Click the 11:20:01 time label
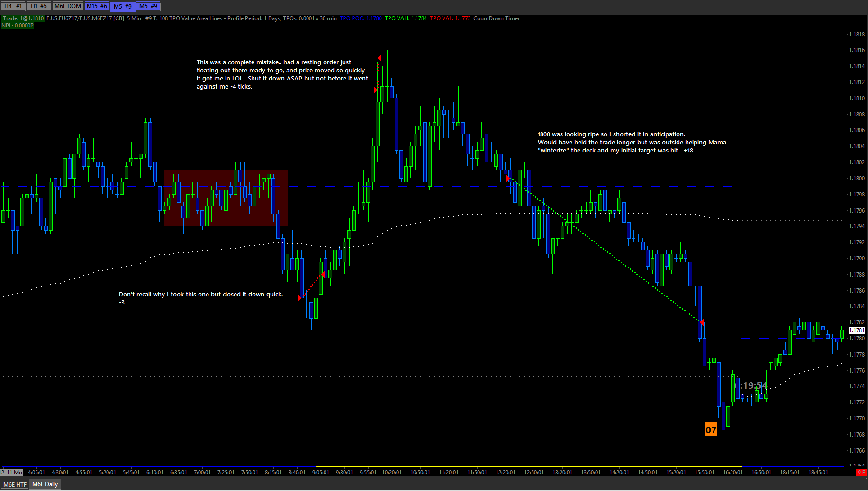 coord(448,472)
